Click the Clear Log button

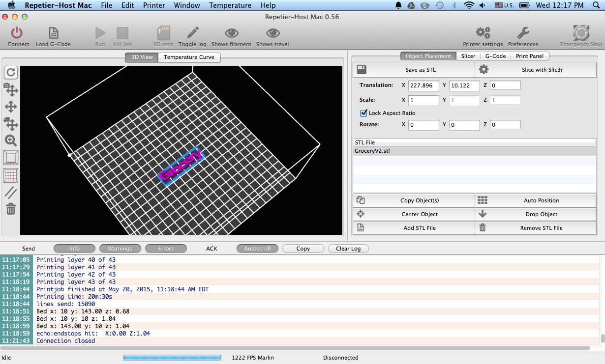[x=348, y=249]
